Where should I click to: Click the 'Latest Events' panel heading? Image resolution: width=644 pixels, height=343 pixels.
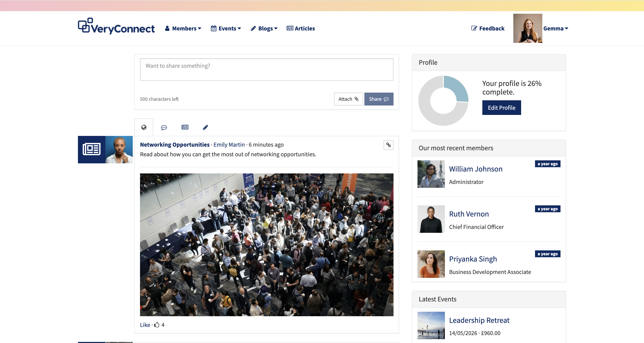click(437, 299)
